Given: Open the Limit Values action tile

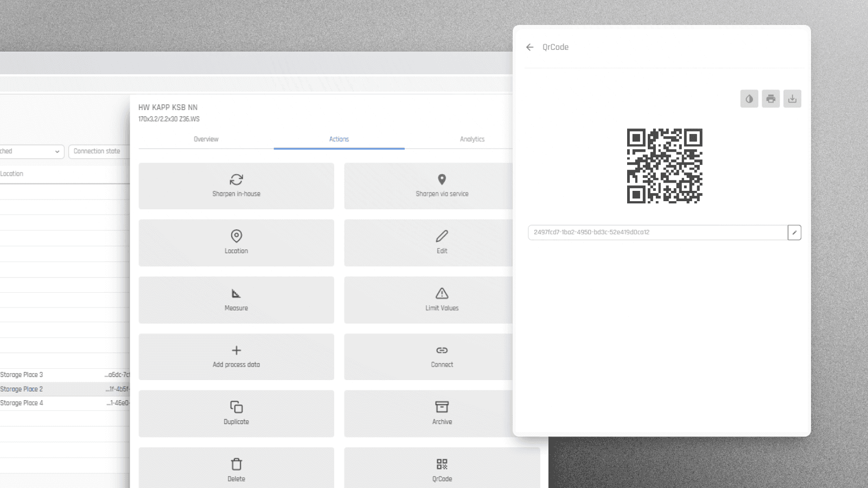Looking at the screenshot, I should click(429, 300).
